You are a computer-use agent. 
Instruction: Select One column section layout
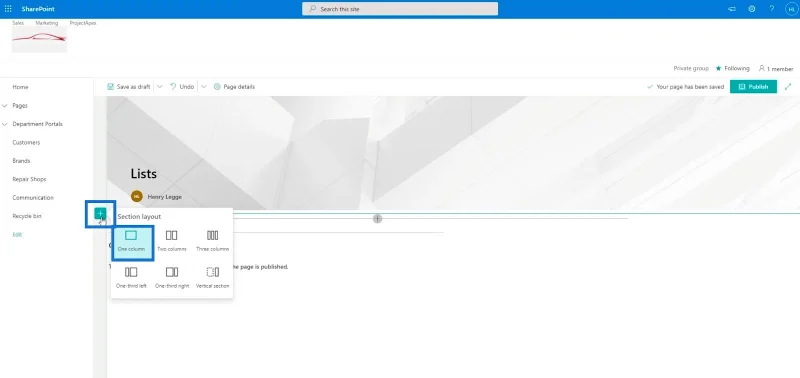[x=132, y=242]
